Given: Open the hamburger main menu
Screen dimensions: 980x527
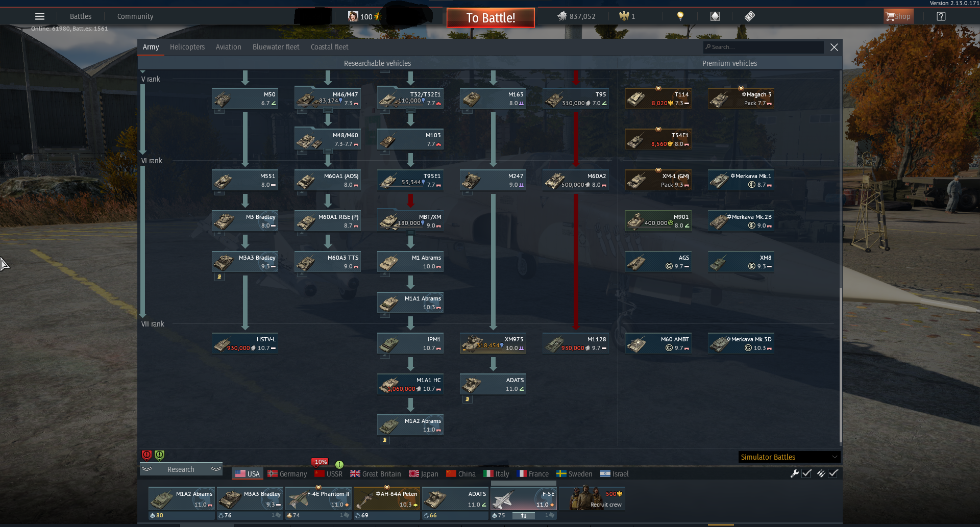Looking at the screenshot, I should tap(39, 16).
